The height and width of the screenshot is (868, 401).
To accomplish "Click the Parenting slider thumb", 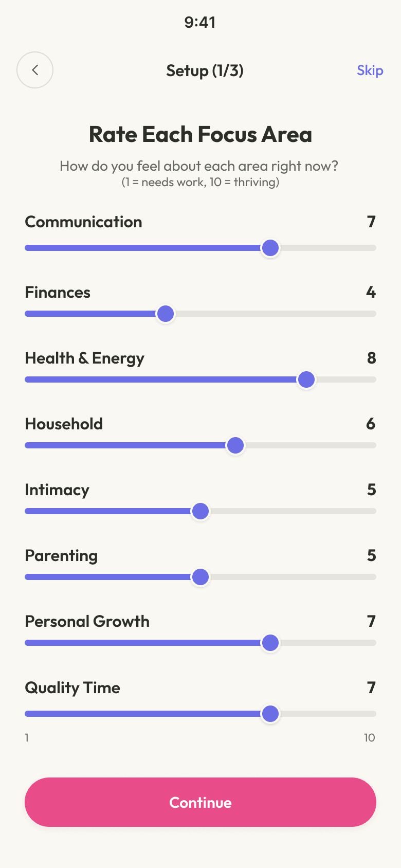I will pos(200,577).
